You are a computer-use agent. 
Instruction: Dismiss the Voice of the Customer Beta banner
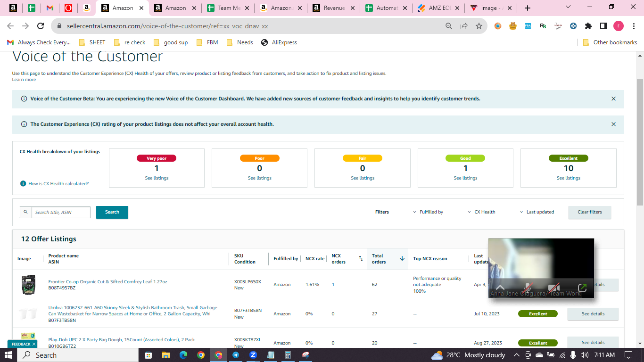tap(613, 99)
